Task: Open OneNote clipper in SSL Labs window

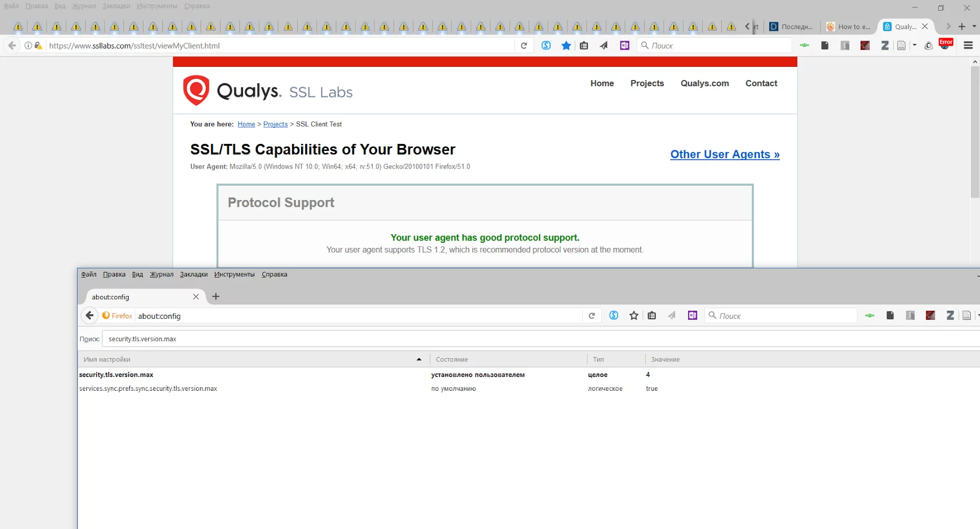Action: click(x=625, y=46)
